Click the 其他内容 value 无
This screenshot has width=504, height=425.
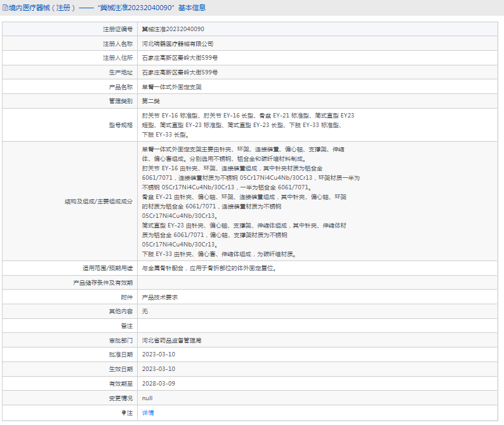145,311
